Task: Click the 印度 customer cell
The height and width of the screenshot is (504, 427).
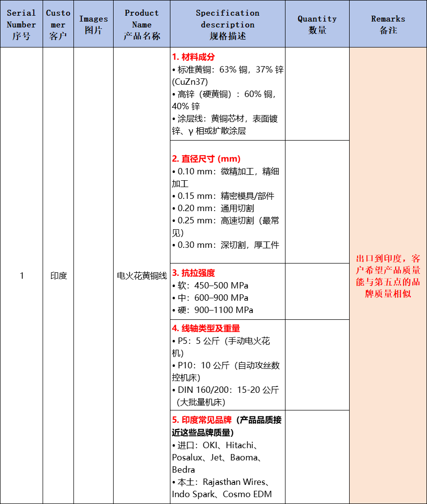Action: click(x=58, y=276)
